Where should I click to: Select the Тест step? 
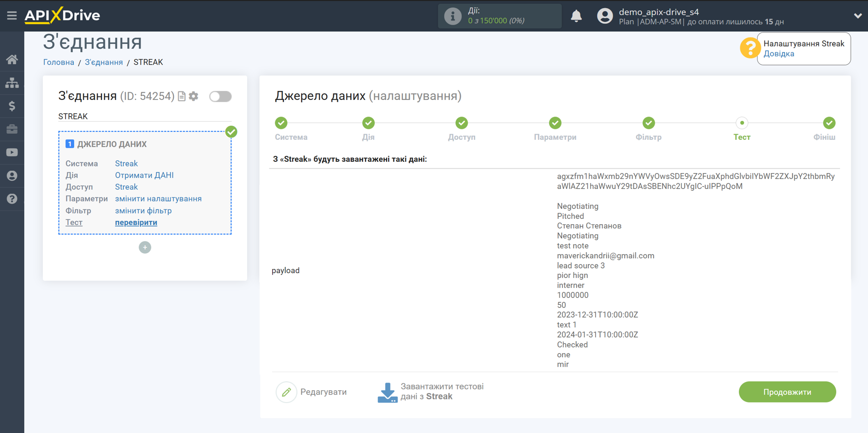(742, 123)
